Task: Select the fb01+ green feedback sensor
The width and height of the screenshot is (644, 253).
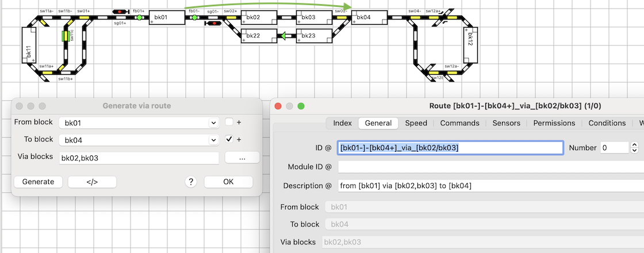Action: point(139,18)
